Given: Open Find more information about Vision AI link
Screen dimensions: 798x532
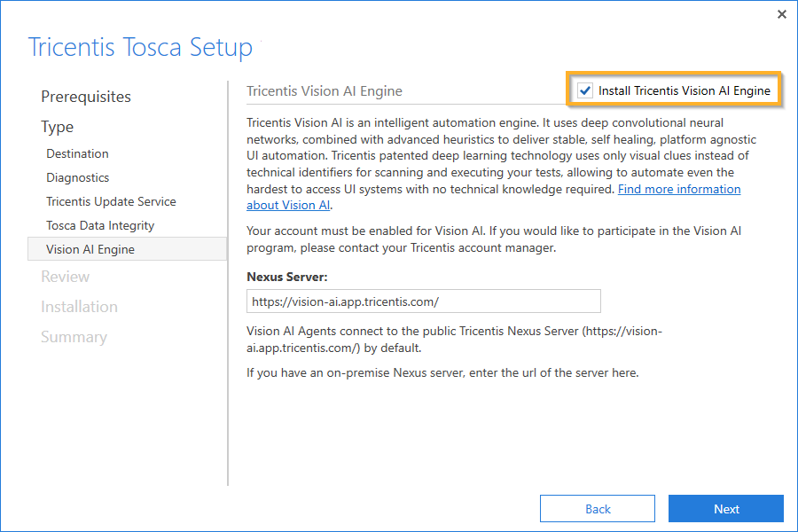Looking at the screenshot, I should tap(679, 190).
